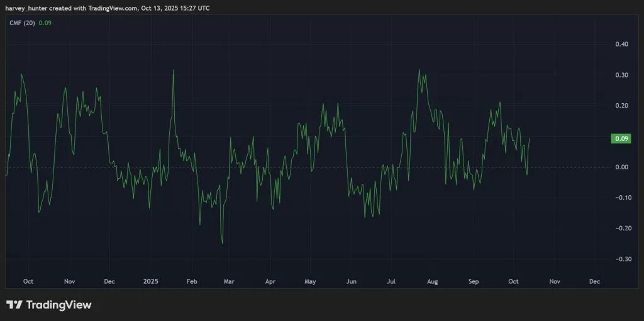The width and height of the screenshot is (644, 321).
Task: Select the Apr marker on time axis
Action: (270, 281)
